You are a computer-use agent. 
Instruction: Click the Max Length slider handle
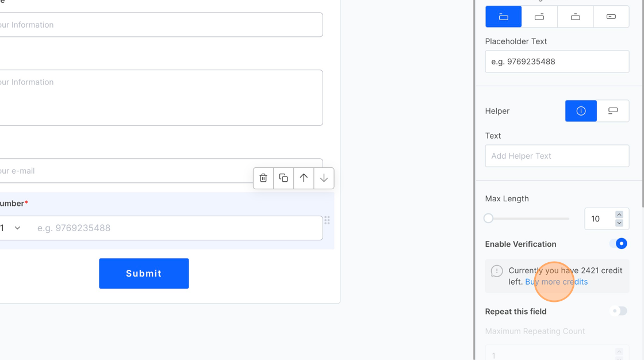click(x=488, y=219)
